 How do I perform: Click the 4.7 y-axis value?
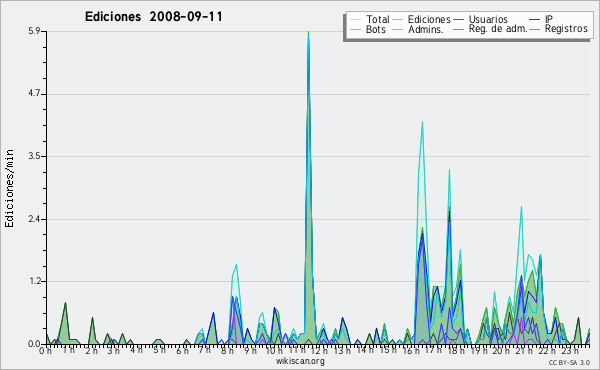34,94
